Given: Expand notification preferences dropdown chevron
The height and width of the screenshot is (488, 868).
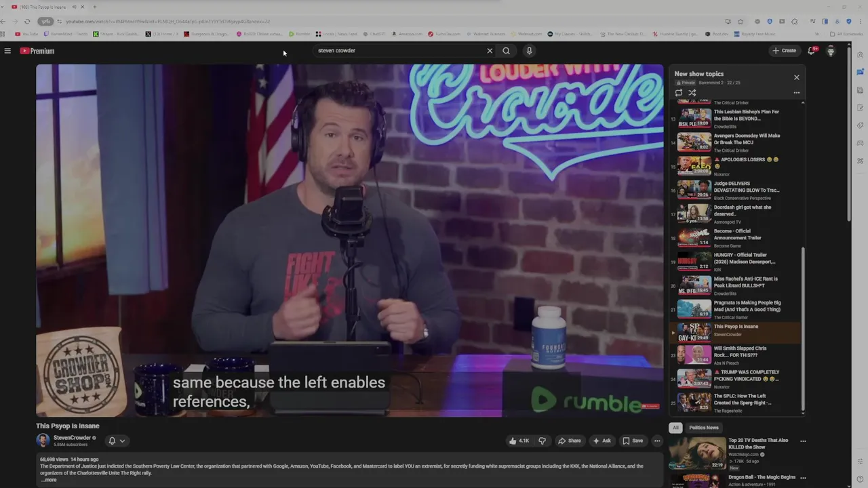Looking at the screenshot, I should (122, 441).
